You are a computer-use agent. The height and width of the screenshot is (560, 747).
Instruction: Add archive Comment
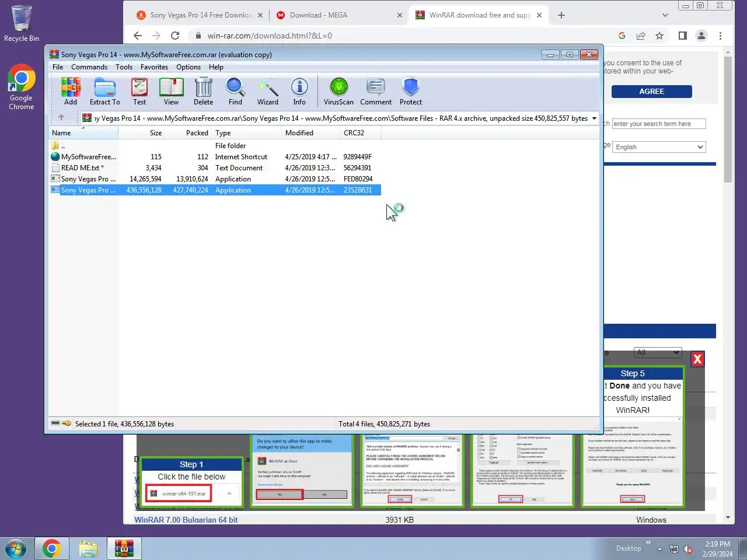coord(376,92)
